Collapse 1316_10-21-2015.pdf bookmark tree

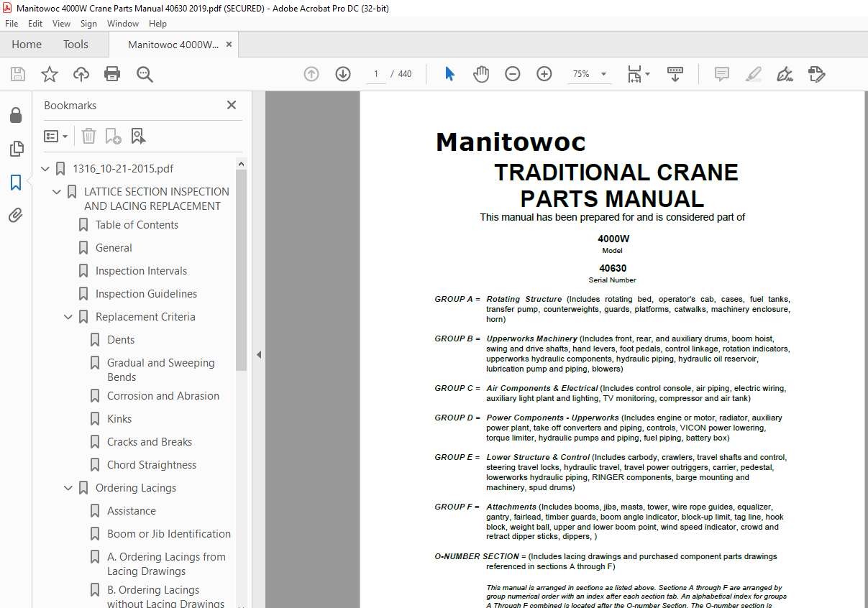[x=46, y=169]
